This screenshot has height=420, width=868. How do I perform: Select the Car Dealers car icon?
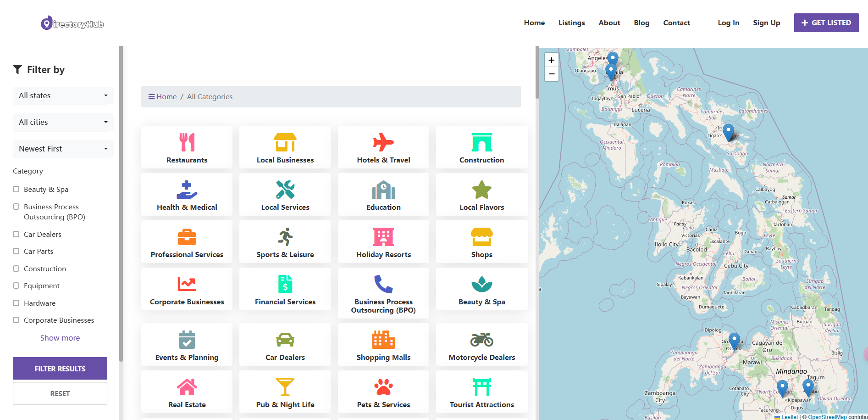click(x=285, y=340)
